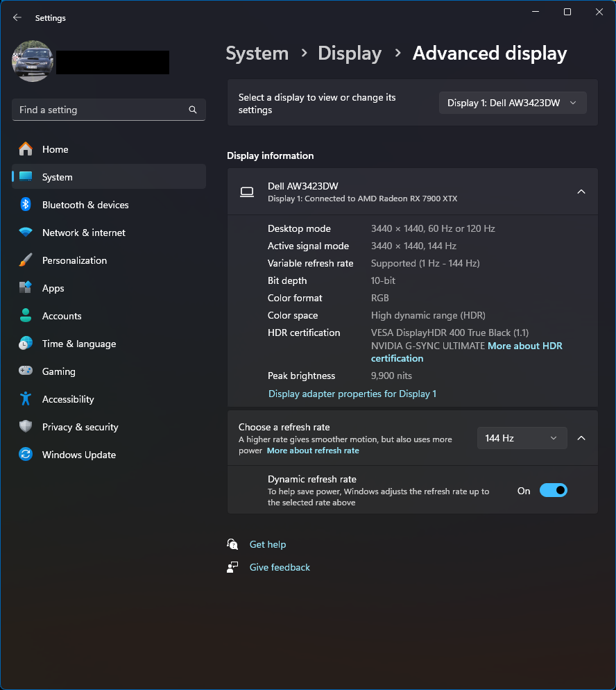The width and height of the screenshot is (616, 690).
Task: Go back to Display in breadcrumb
Action: [350, 53]
